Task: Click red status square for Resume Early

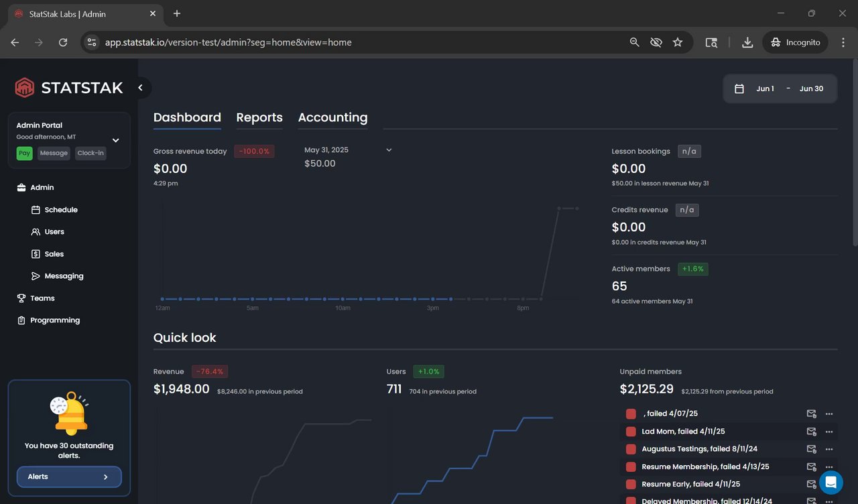Action: tap(631, 484)
